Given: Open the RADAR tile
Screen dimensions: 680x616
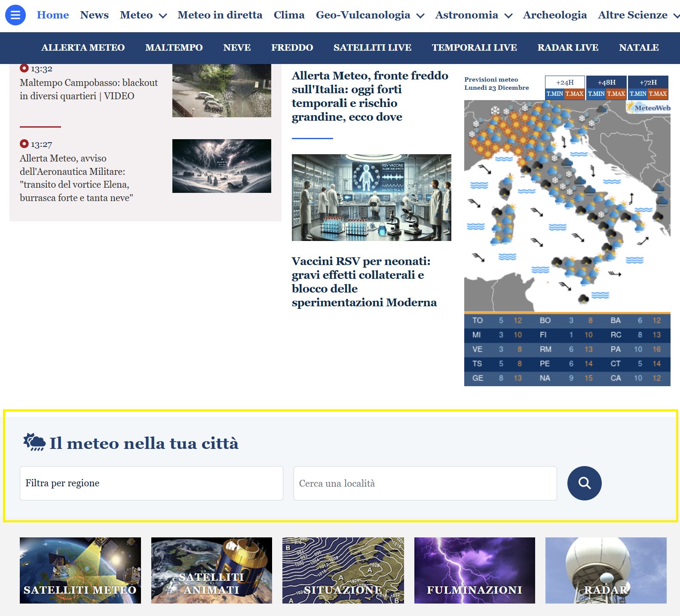Looking at the screenshot, I should tap(606, 570).
